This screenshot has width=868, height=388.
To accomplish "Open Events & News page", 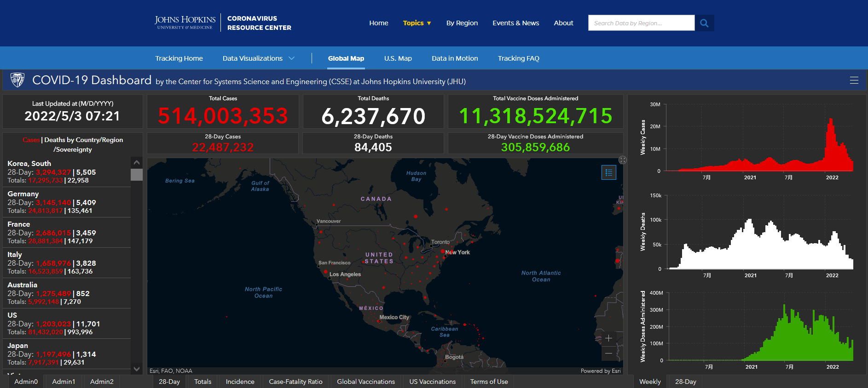I will [x=516, y=23].
